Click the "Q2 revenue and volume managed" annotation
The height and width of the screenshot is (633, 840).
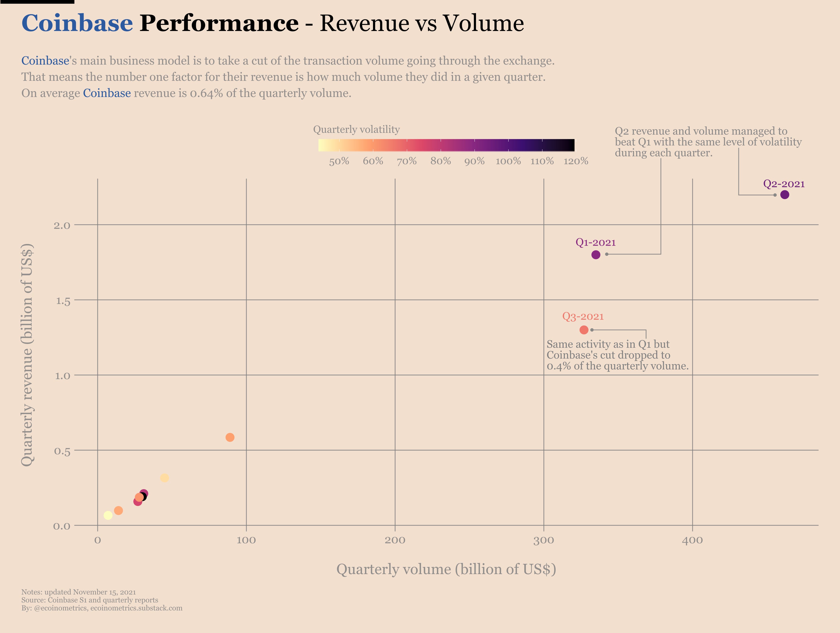click(x=708, y=142)
